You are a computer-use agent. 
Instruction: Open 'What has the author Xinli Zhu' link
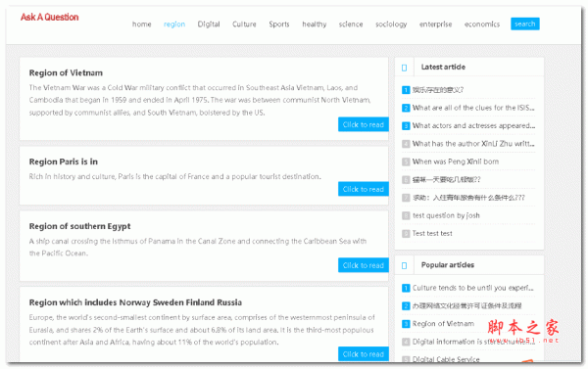[x=473, y=144]
